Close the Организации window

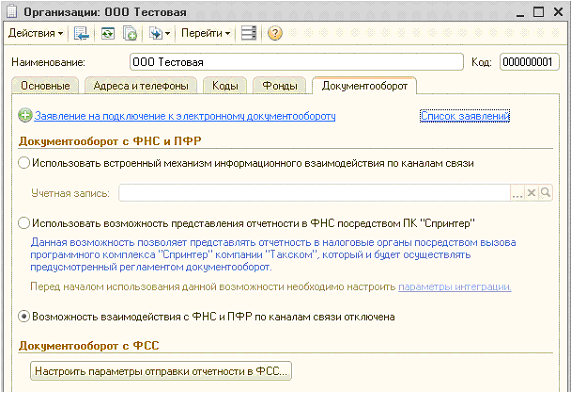click(558, 12)
